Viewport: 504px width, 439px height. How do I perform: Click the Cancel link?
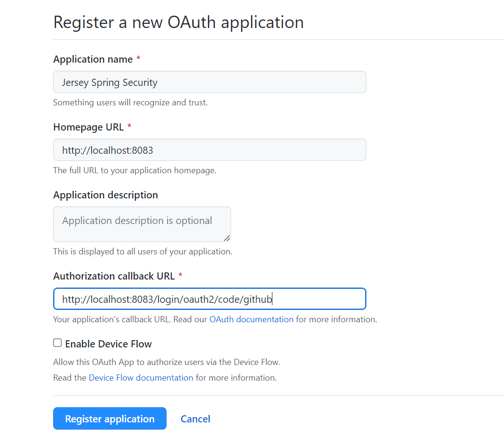tap(196, 419)
